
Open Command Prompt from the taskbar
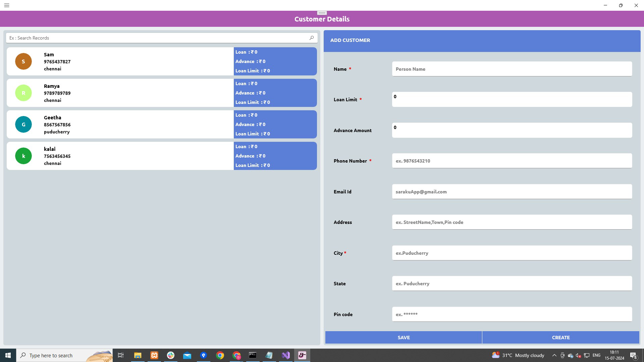pos(252,355)
